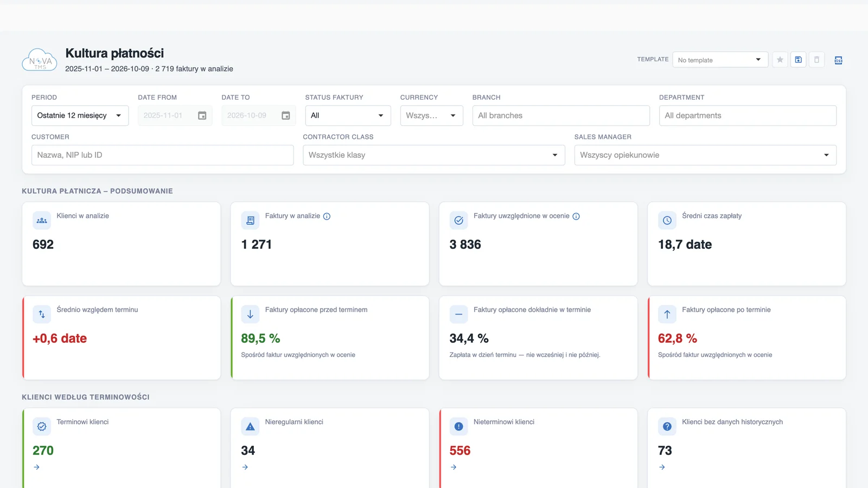Save the template with floppy disk icon

pos(798,60)
